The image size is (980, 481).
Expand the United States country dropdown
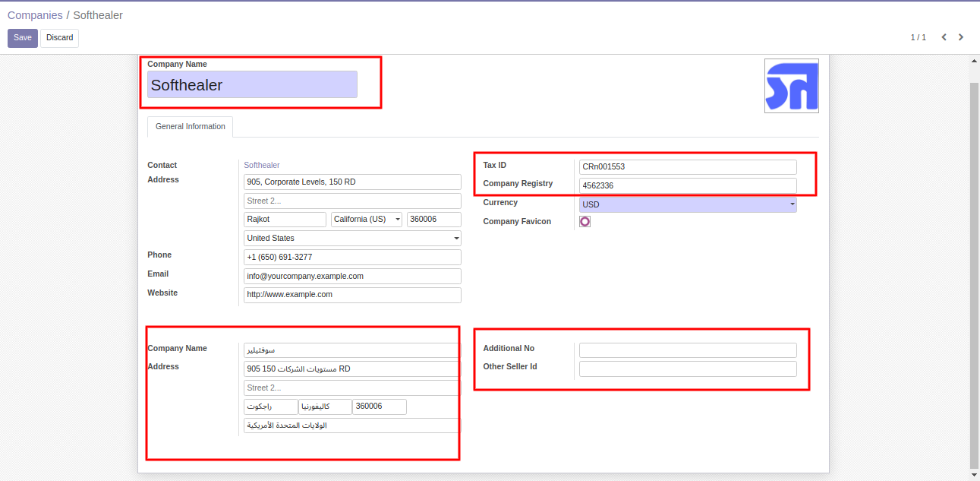[x=352, y=239]
